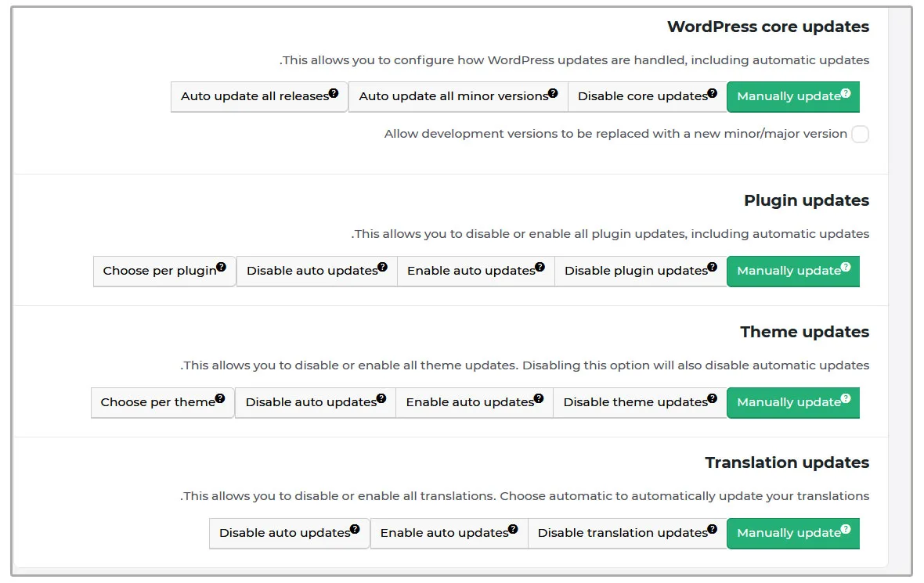Open help icon on plugin Manually update button
The width and height of the screenshot is (924, 583).
click(846, 267)
